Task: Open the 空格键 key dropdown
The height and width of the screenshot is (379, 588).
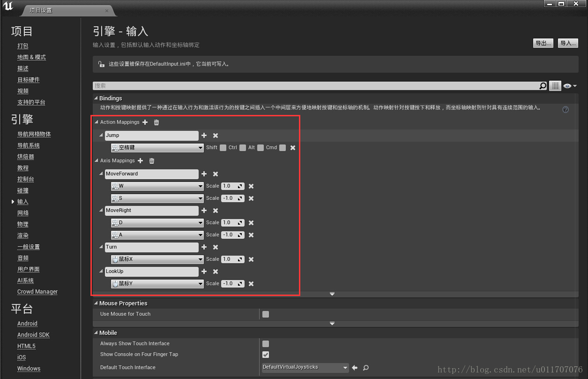Action: (157, 148)
